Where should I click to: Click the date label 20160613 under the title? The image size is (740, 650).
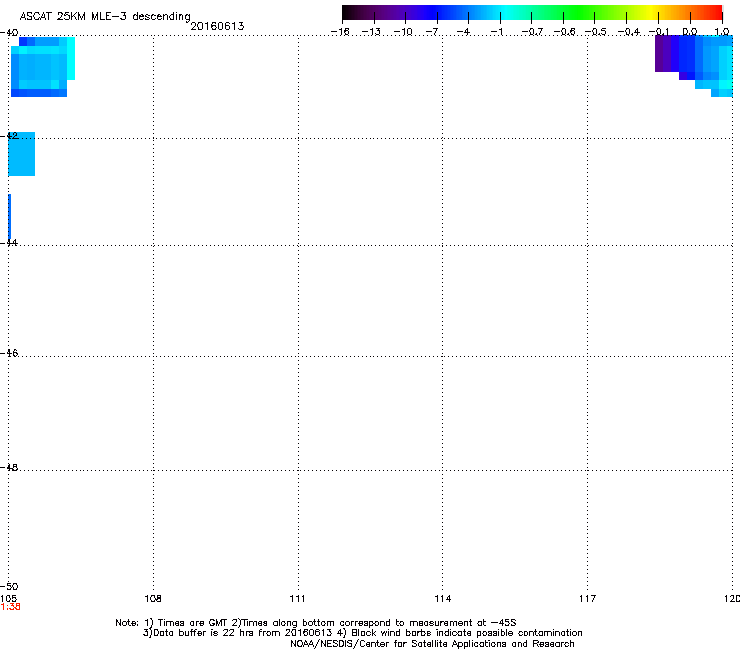(x=217, y=26)
